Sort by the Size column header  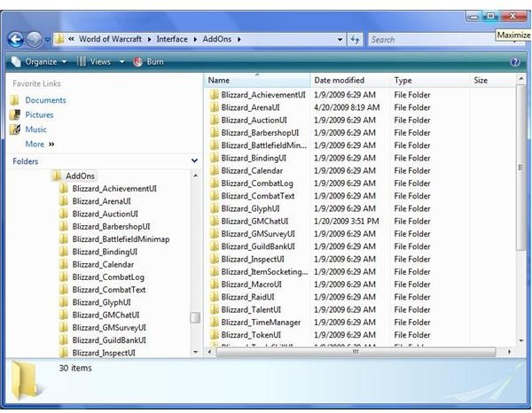pos(492,81)
